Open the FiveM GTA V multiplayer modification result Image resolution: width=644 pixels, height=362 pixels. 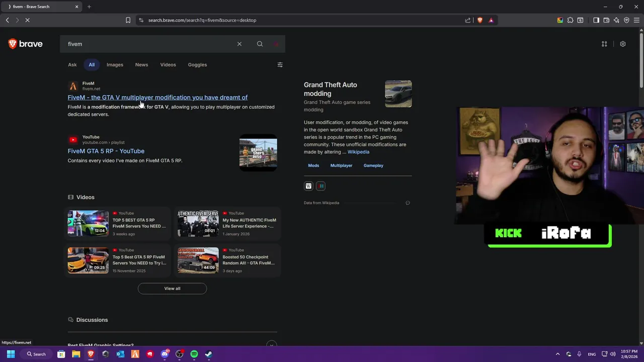[x=157, y=98]
